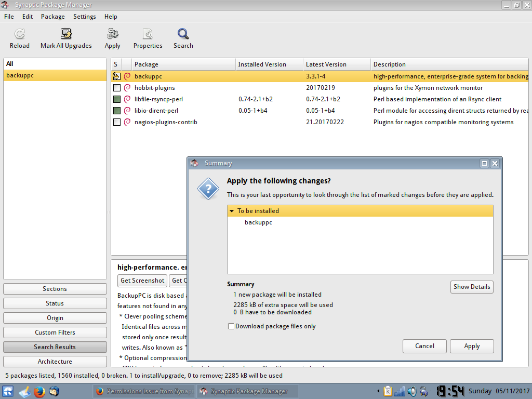Image resolution: width=532 pixels, height=399 pixels.
Task: Sort by the Description column header
Action: [449, 64]
